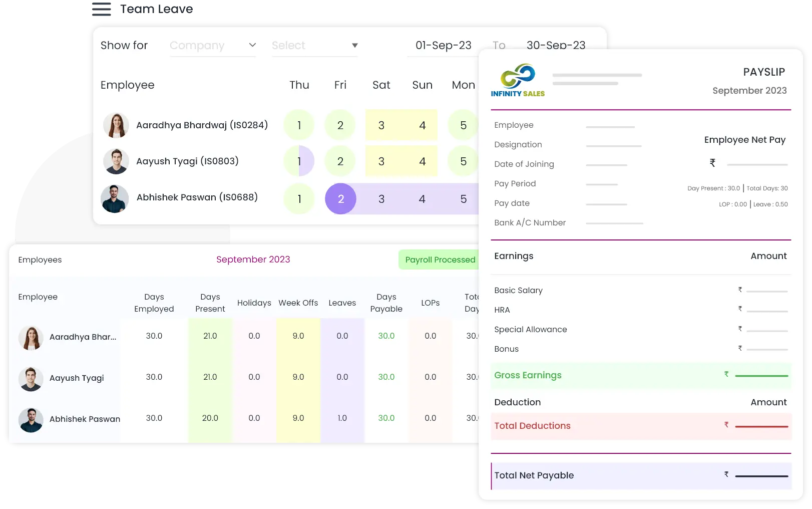The width and height of the screenshot is (812, 509).
Task: Click the Gross Earnings row on payslip
Action: pyautogui.click(x=641, y=375)
